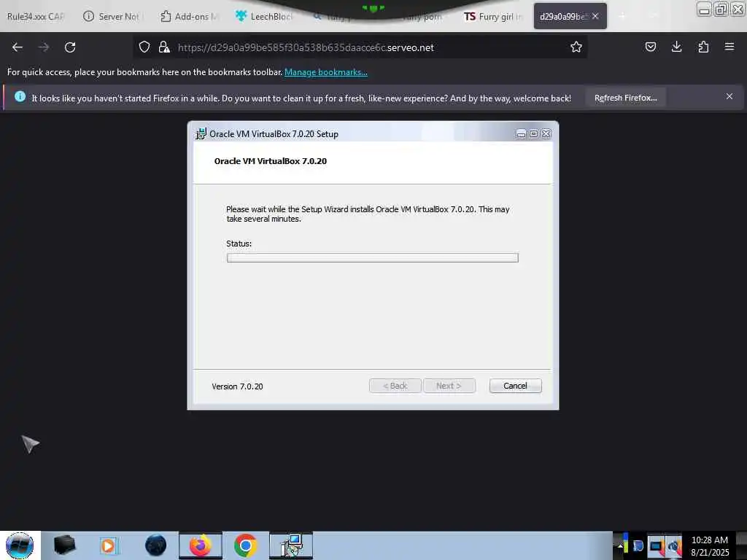
Task: Open Google Chrome from the taskbar
Action: (x=245, y=545)
